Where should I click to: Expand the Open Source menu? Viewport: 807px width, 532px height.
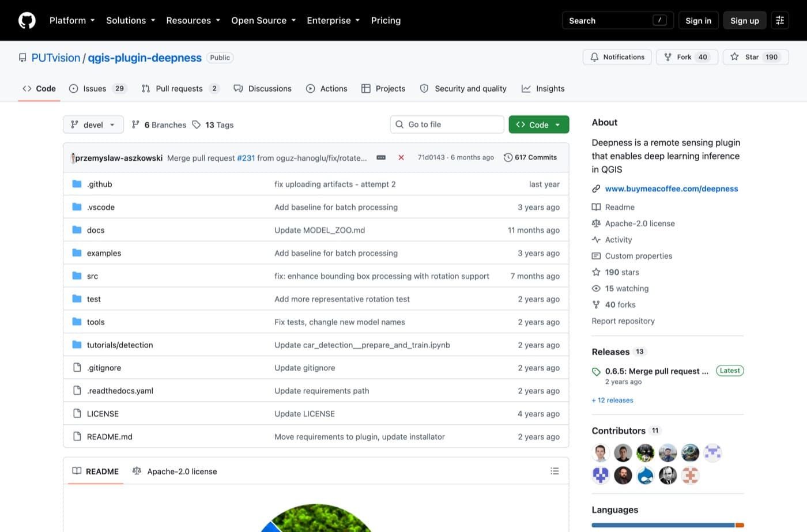[x=263, y=20]
